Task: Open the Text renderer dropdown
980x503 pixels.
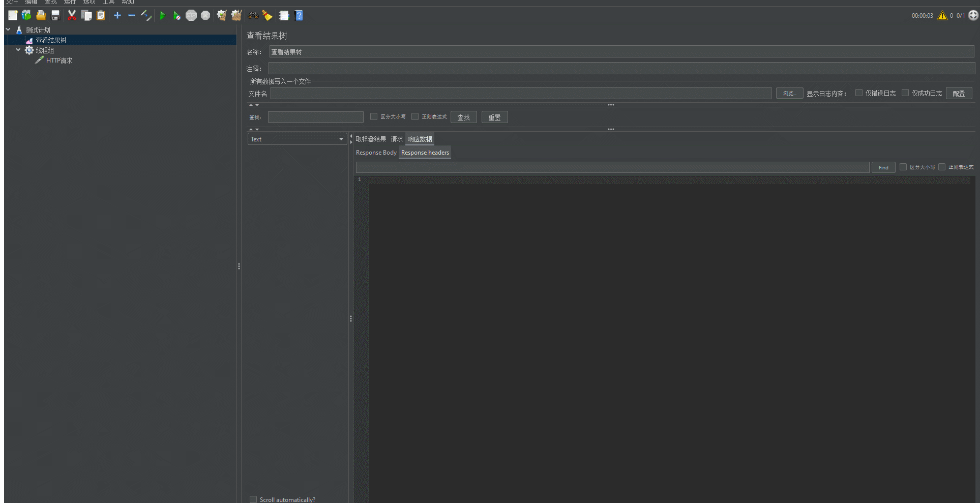Action: pyautogui.click(x=297, y=139)
